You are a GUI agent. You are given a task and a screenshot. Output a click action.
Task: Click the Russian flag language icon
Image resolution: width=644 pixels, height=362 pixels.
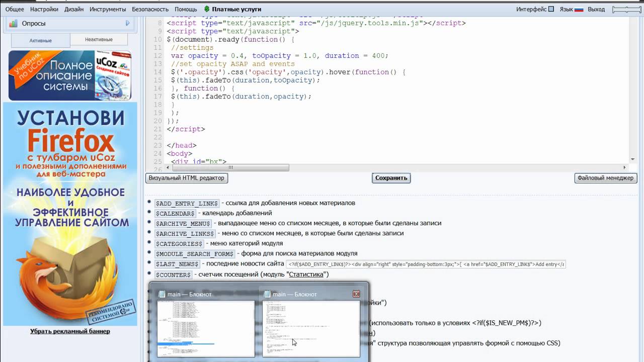(579, 9)
